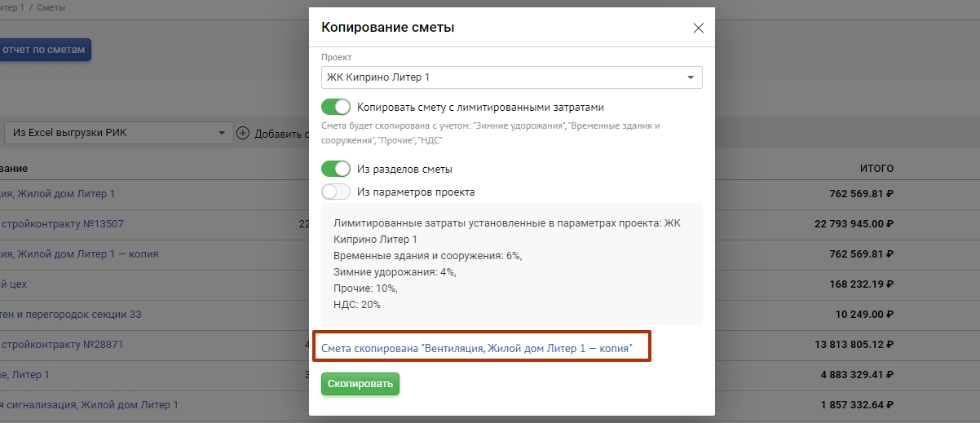980x423 pixels.
Task: Open the Жилой дом Литер 1 — копия estimate
Action: (80, 253)
